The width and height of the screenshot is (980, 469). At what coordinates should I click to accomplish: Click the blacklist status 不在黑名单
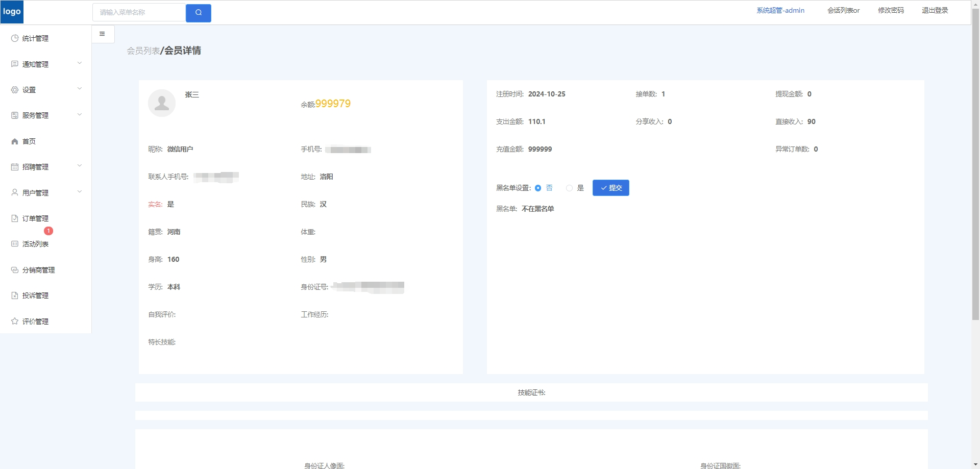click(x=538, y=209)
